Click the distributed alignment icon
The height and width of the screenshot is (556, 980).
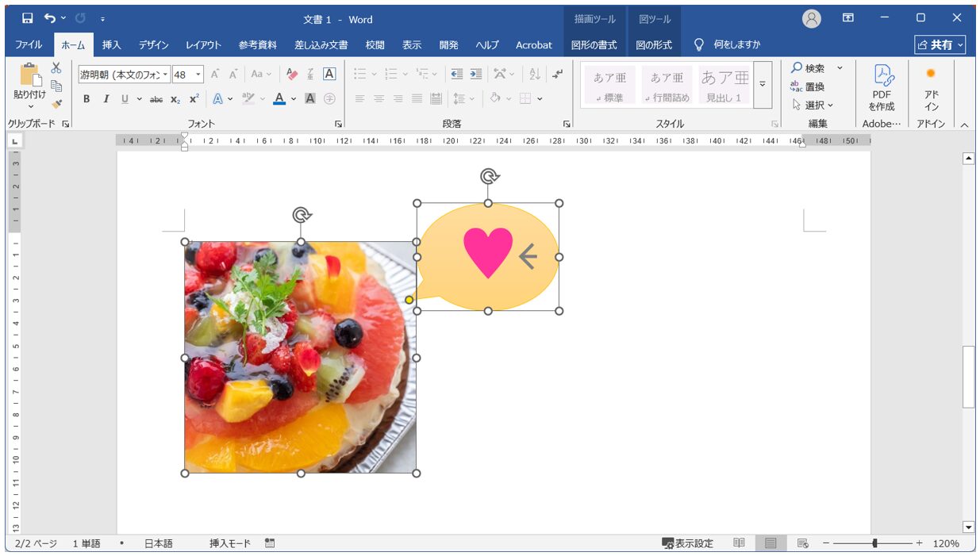click(x=436, y=99)
